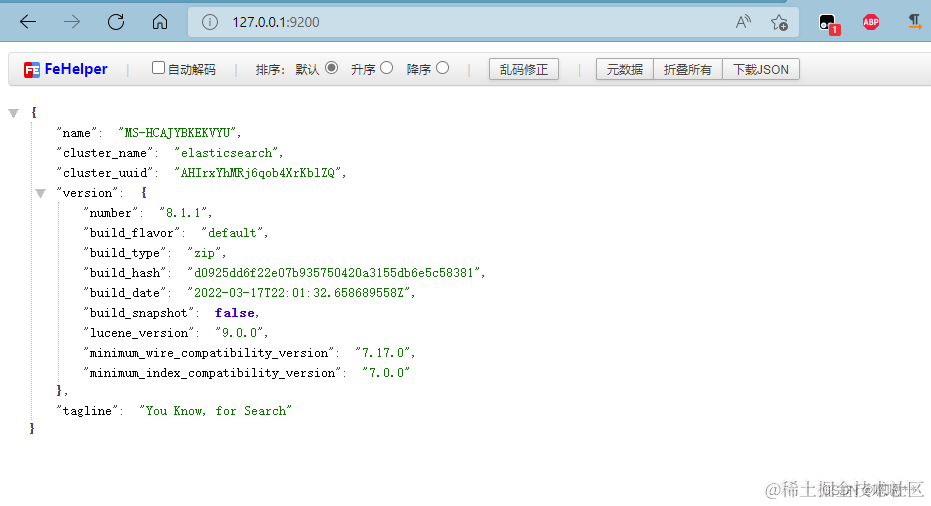Select the 升序 ascending radio button
This screenshot has height=506, width=931.
[387, 68]
